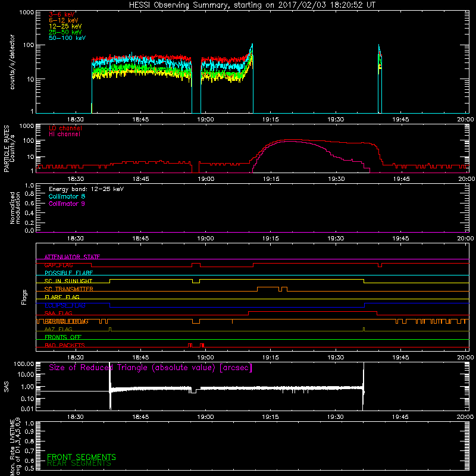
Task: Click the SAS axis label
Action: point(7,387)
